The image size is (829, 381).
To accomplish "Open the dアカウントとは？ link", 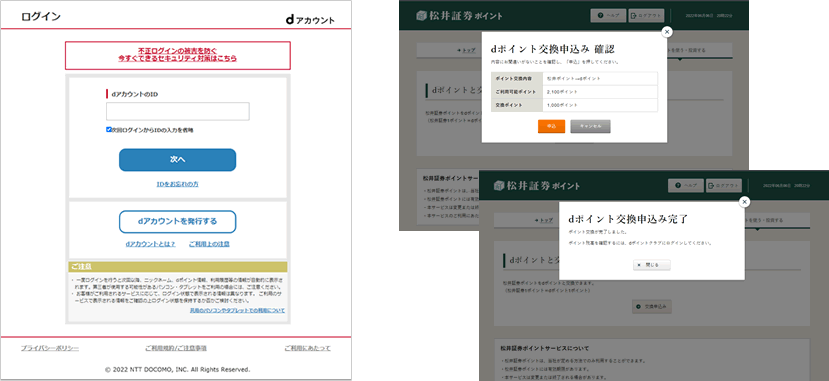I will [150, 244].
